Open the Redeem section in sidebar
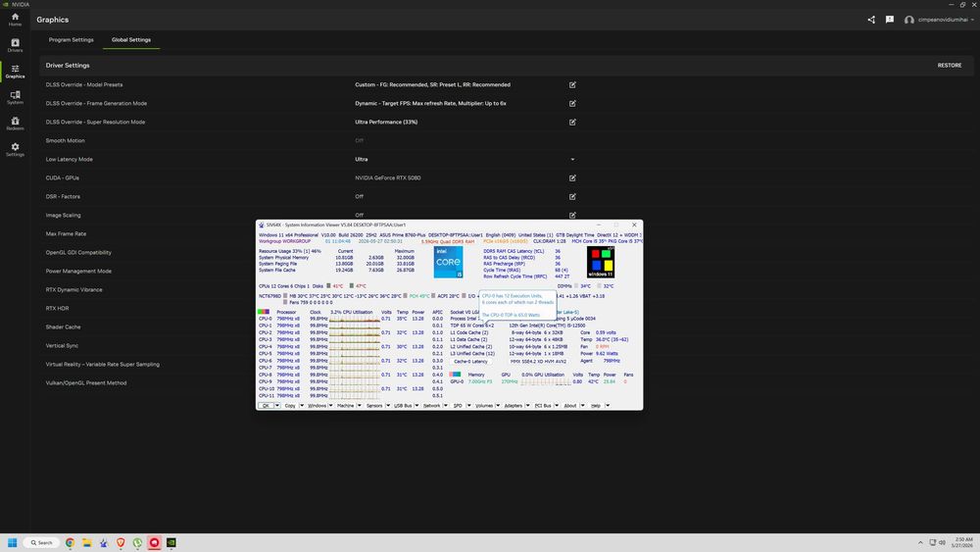Viewport: 980px width, 552px height. click(x=15, y=124)
